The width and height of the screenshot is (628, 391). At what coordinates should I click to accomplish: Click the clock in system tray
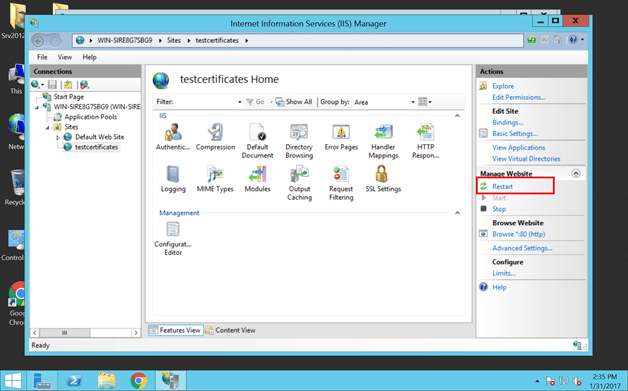(605, 381)
